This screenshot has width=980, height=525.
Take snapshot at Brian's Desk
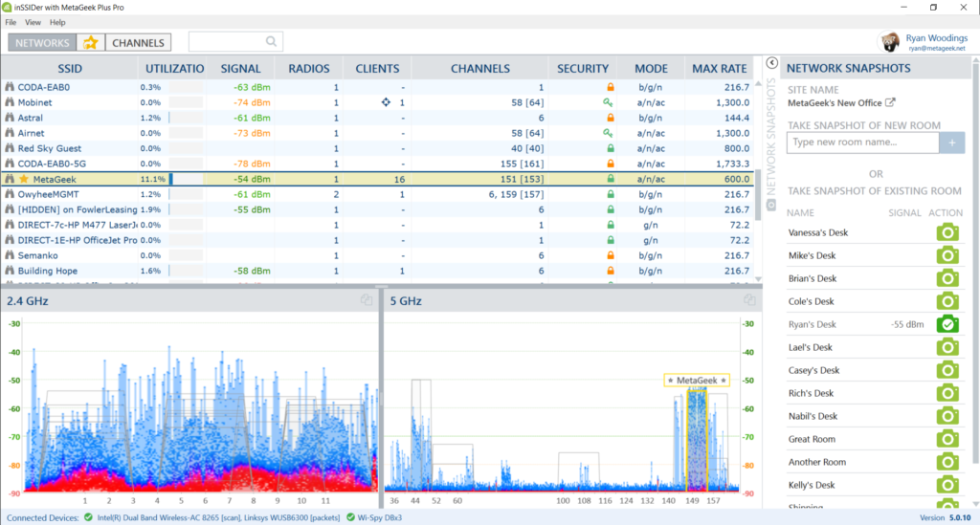tap(947, 278)
